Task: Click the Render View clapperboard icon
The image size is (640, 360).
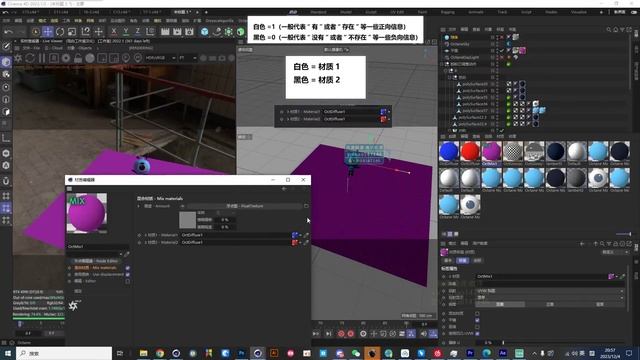Action: (x=165, y=31)
